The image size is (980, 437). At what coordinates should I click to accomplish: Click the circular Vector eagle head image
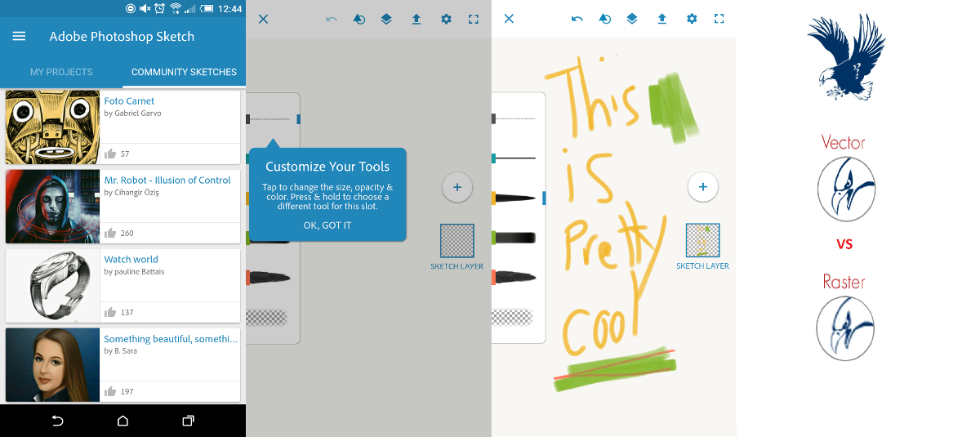click(846, 189)
